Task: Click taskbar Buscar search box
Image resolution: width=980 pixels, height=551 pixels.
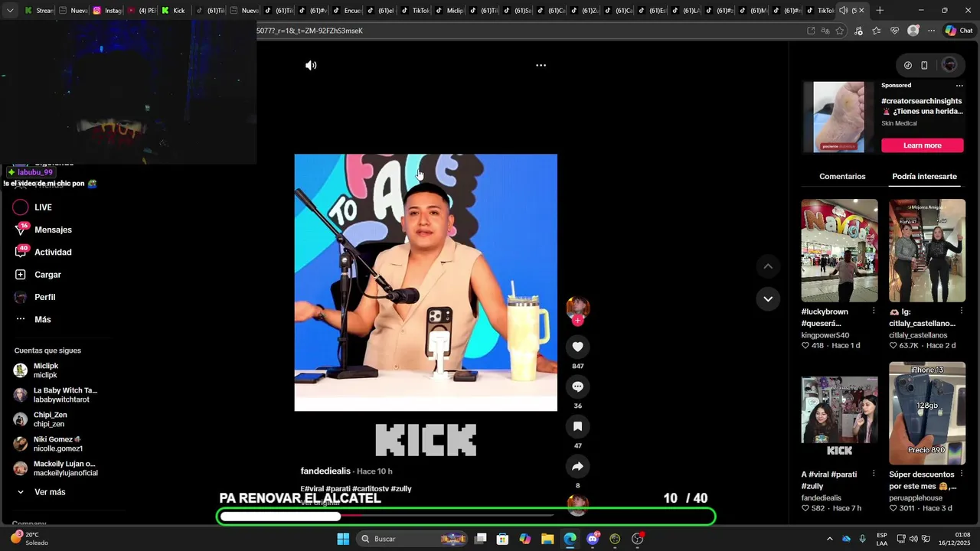Action: [413, 539]
